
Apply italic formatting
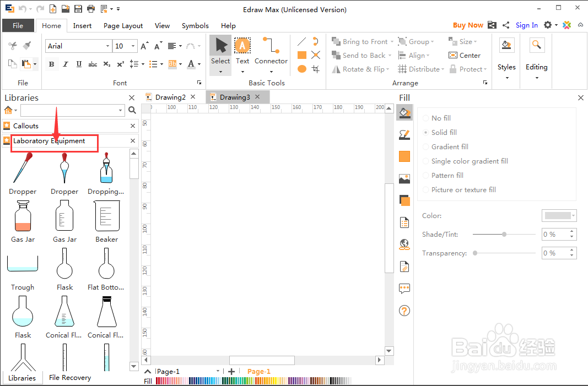pyautogui.click(x=65, y=64)
